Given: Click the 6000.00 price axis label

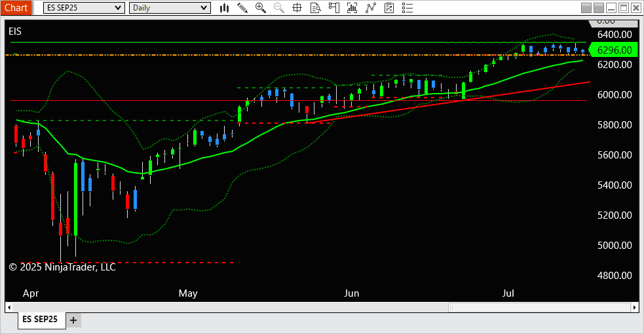Looking at the screenshot, I should 615,95.
